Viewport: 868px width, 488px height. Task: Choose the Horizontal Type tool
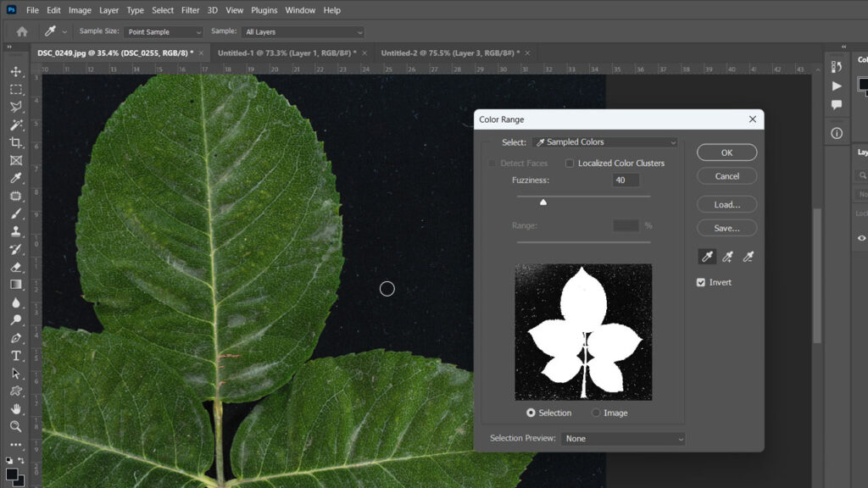(15, 356)
